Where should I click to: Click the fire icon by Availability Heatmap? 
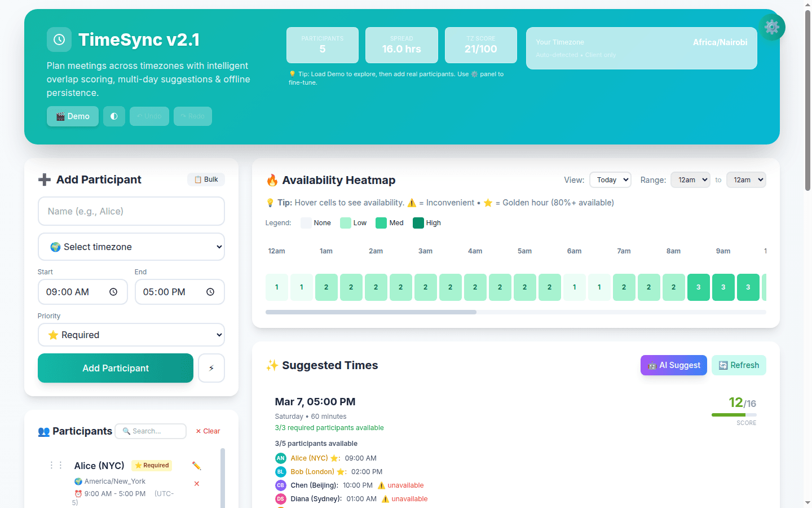click(272, 180)
